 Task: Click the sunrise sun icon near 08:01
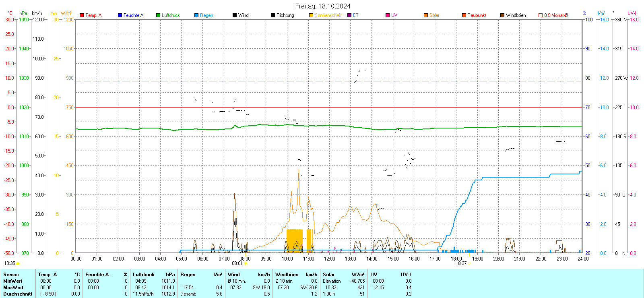point(246,263)
